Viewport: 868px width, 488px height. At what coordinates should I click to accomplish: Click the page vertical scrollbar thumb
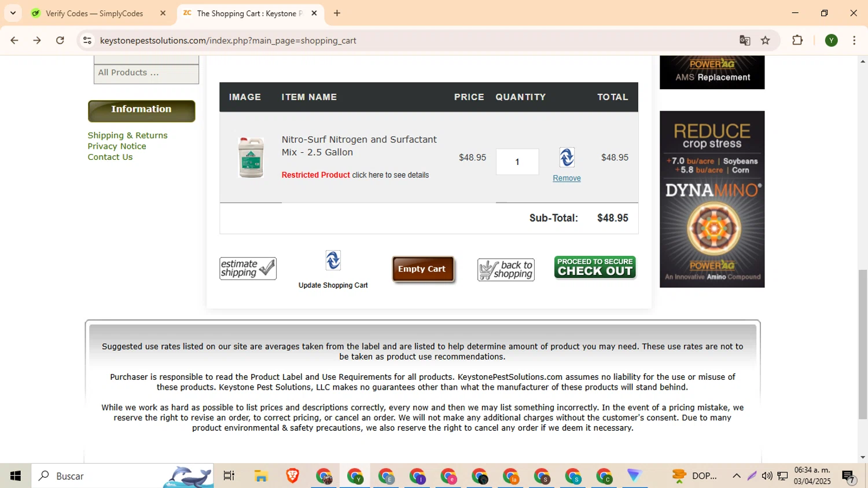click(x=863, y=344)
